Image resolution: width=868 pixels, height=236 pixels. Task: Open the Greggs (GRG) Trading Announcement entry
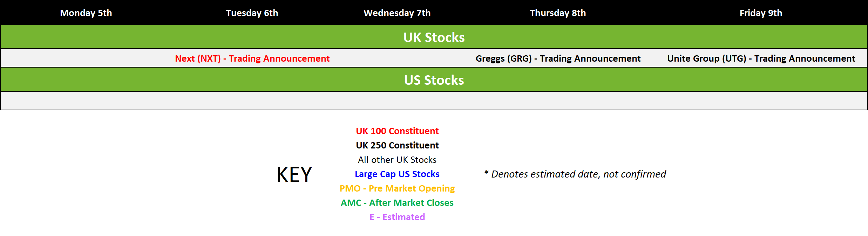click(558, 58)
